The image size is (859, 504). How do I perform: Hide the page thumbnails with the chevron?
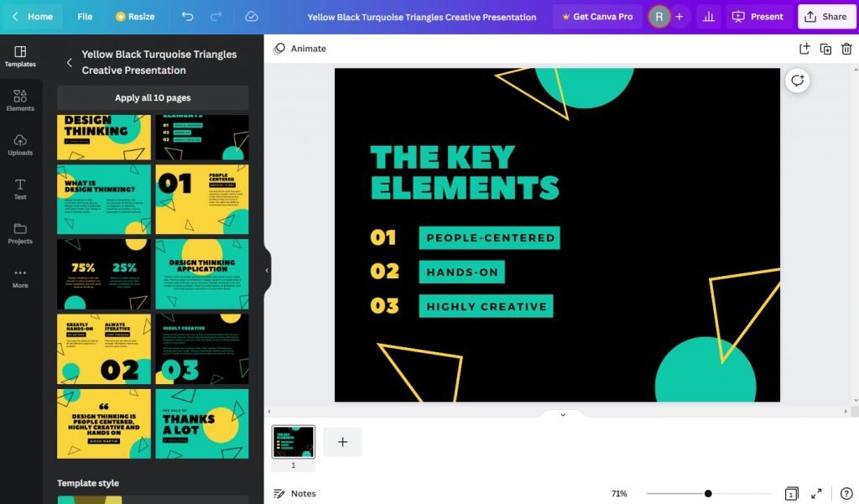point(563,415)
